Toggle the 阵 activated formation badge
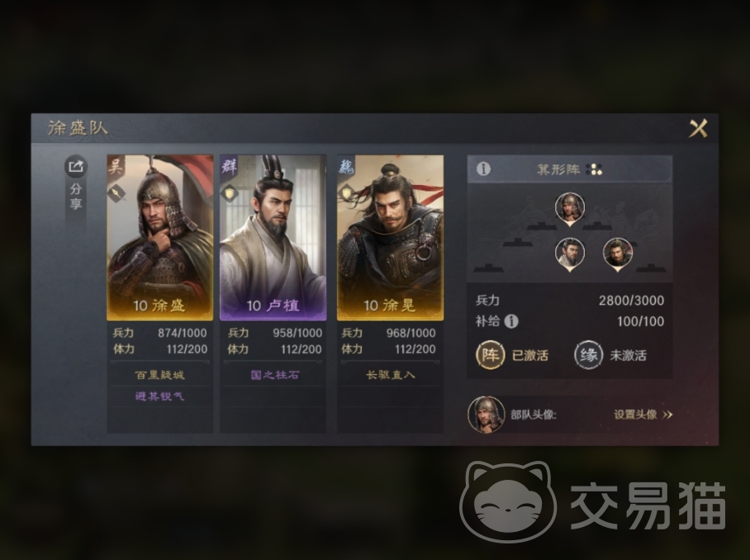The width and height of the screenshot is (750, 560). coord(491,355)
